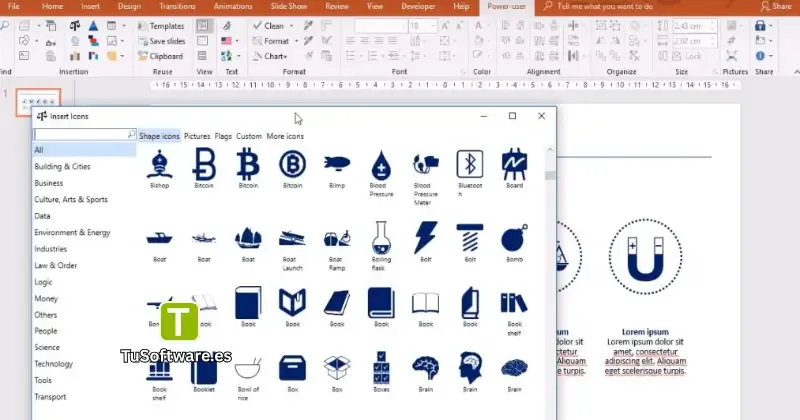The width and height of the screenshot is (800, 420).
Task: Select the Boxes checklist icon
Action: [x=381, y=367]
